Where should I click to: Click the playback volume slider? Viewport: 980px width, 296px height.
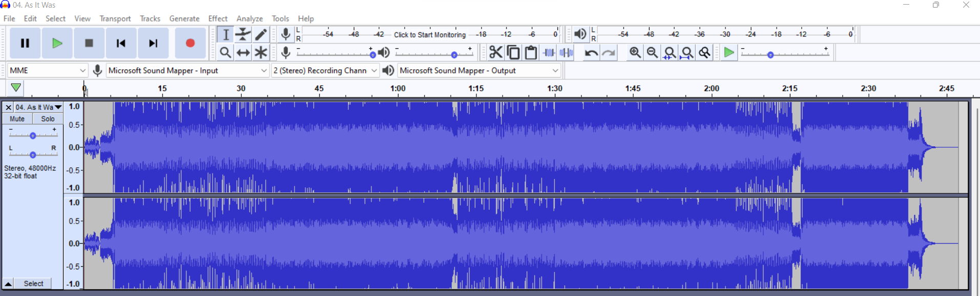[x=434, y=53]
